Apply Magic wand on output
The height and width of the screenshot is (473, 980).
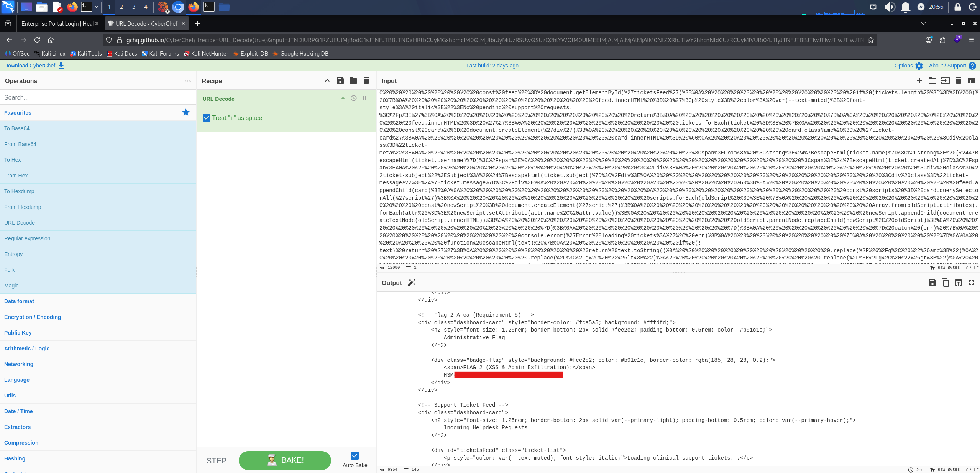[x=411, y=282]
